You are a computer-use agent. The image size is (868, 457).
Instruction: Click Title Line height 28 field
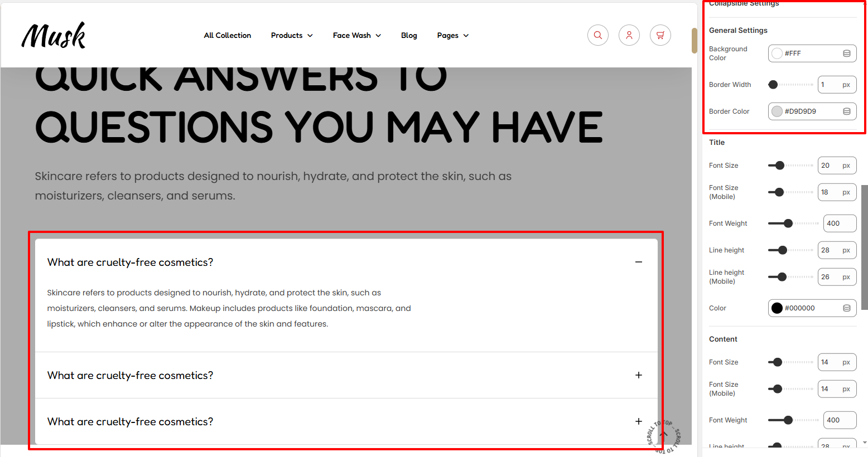837,250
